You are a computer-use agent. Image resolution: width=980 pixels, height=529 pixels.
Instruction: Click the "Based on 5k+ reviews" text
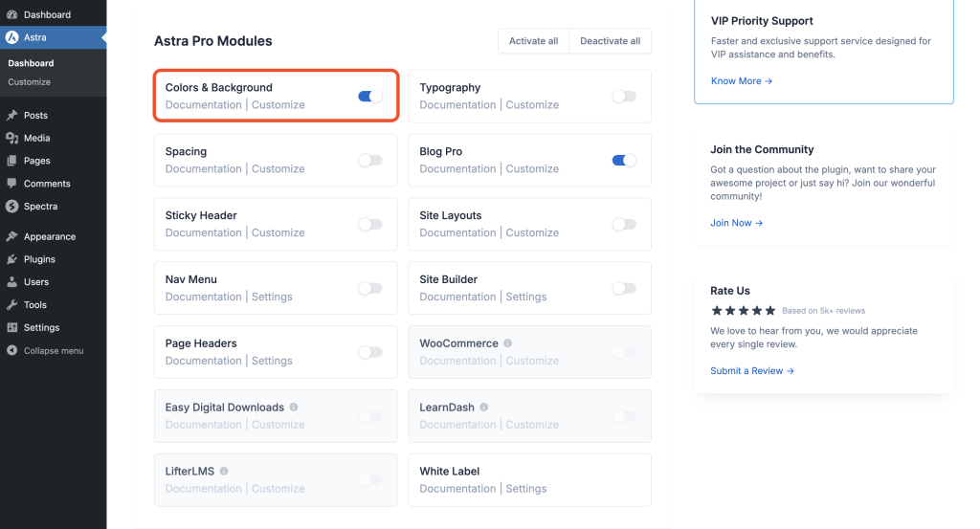824,310
